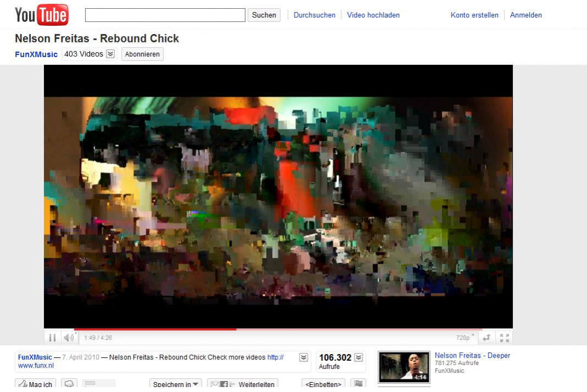This screenshot has height=392, width=587.
Task: Open the 720p quality selector
Action: [465, 338]
